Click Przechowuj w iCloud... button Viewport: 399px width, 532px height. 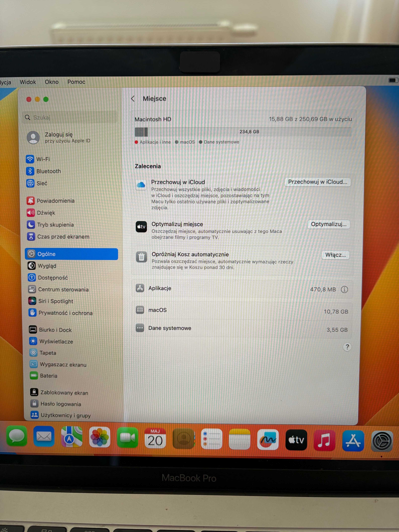pyautogui.click(x=317, y=182)
